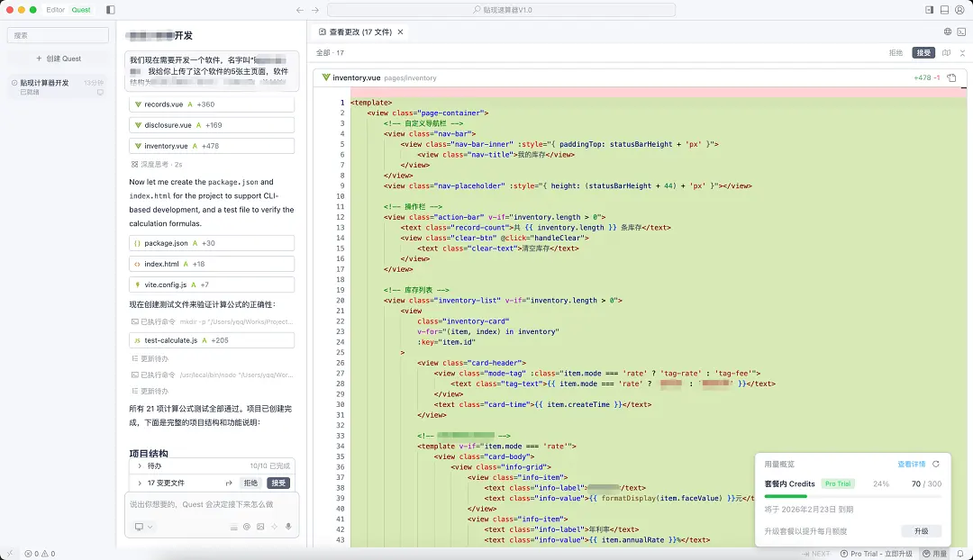Screen dimensions: 973x560
Task: Click the 升级 upgrade button
Action: (x=921, y=531)
